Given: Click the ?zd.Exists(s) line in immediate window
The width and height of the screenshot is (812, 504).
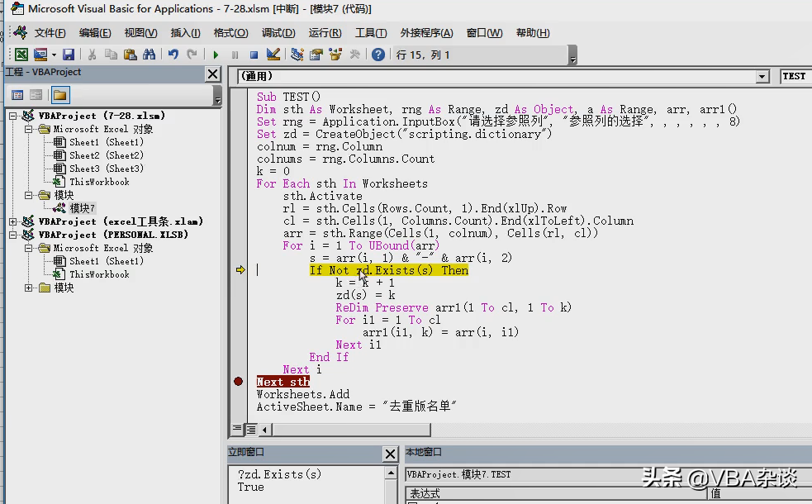Looking at the screenshot, I should pyautogui.click(x=279, y=474).
